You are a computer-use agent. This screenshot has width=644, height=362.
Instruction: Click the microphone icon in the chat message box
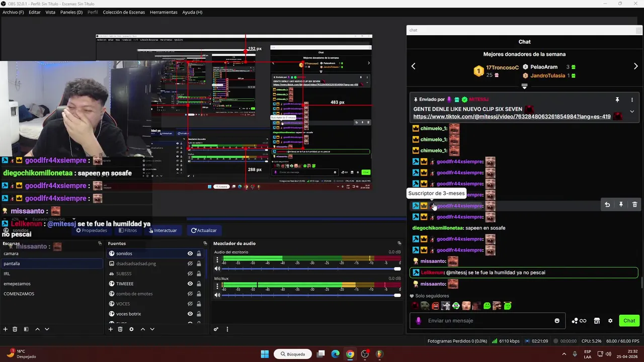(419, 321)
